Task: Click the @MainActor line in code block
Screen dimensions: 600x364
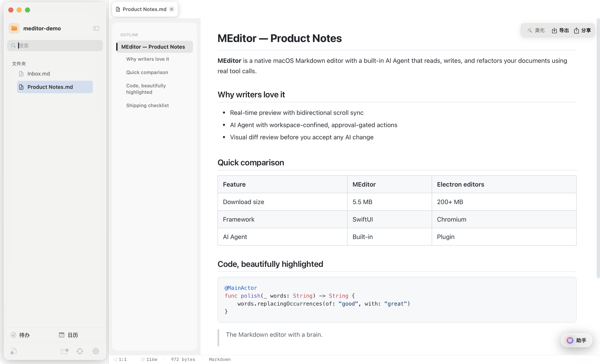Action: coord(240,288)
